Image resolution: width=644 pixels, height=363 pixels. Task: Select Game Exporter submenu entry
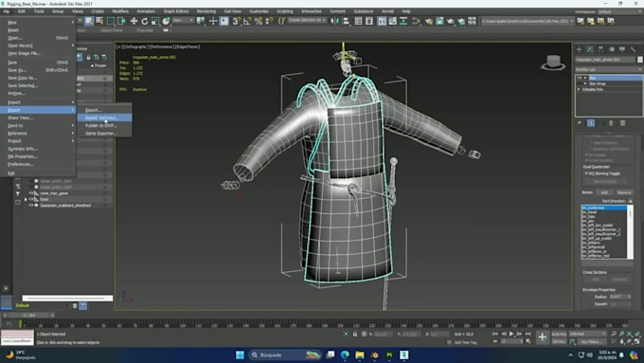(104, 134)
